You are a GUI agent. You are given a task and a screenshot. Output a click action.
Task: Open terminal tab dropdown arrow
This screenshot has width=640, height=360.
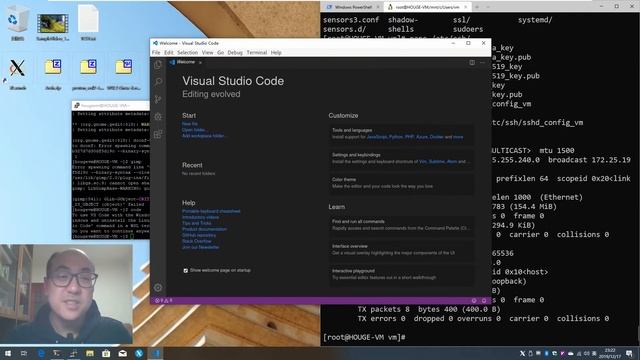(x=488, y=7)
